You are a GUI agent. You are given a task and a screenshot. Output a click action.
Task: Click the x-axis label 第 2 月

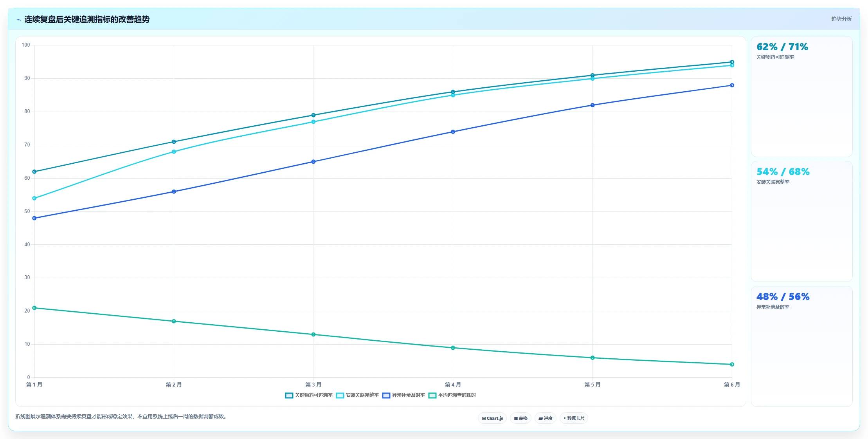(174, 385)
